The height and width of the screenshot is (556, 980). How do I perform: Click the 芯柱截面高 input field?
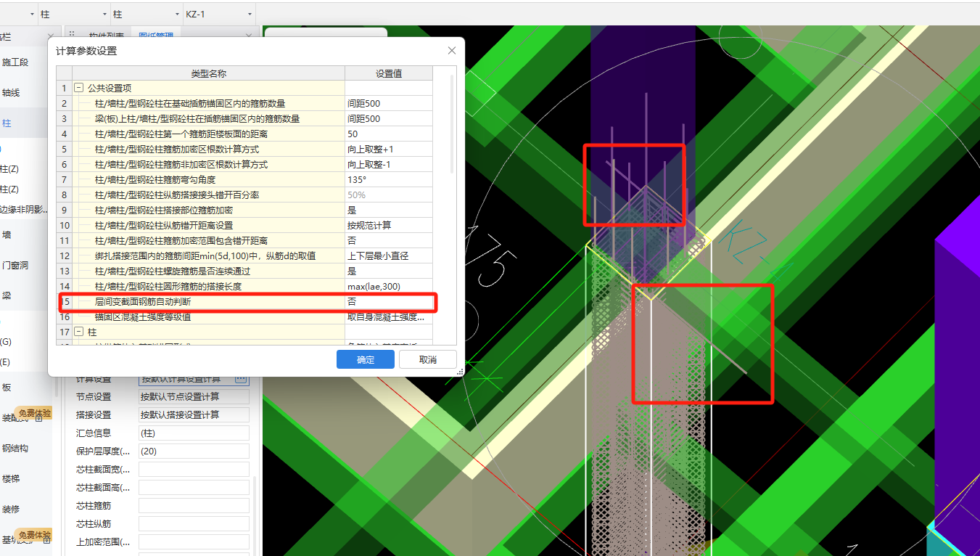coord(194,488)
